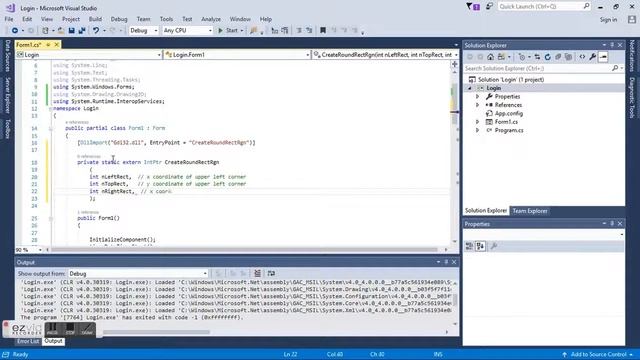Click the Collapse All icon in Solution Explorer
The width and height of the screenshot is (640, 360).
pos(558,57)
